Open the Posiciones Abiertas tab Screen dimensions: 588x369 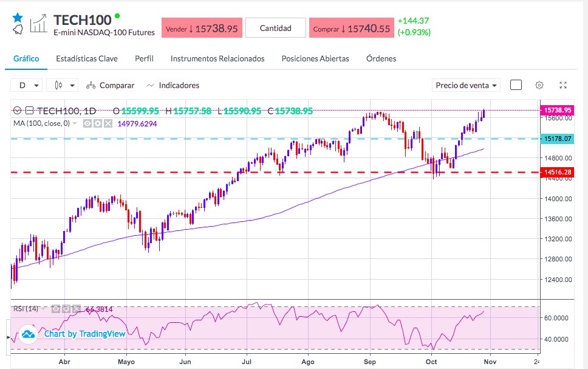(x=315, y=58)
